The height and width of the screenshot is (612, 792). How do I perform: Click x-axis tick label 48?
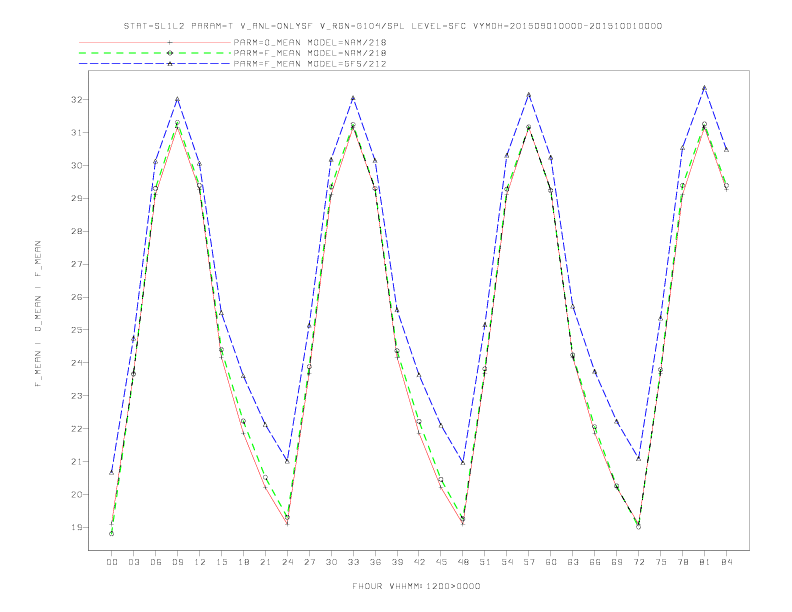coord(463,562)
